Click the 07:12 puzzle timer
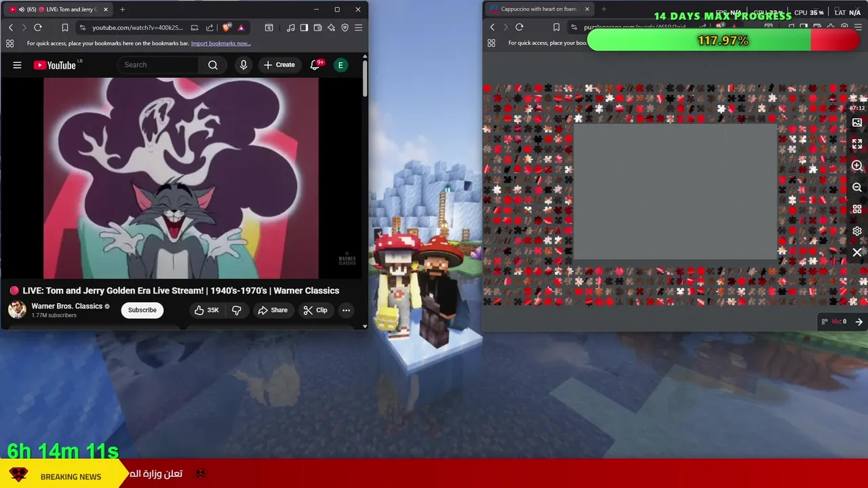 (x=857, y=108)
